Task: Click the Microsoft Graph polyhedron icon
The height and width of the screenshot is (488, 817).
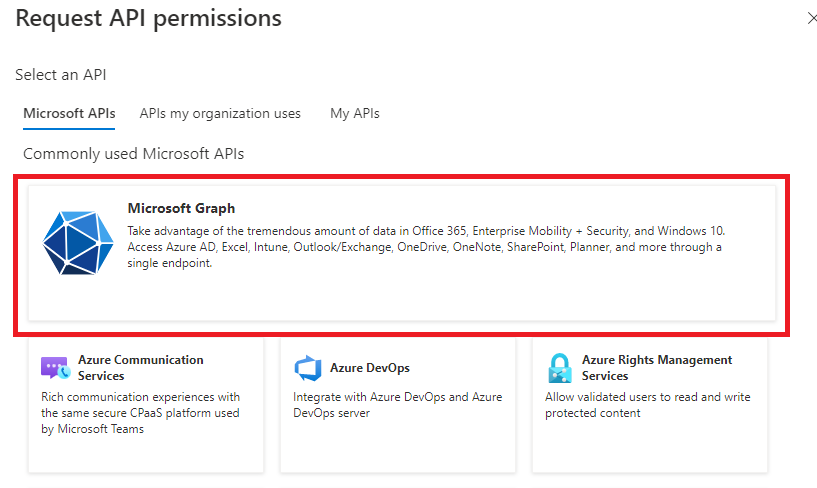Action: tap(77, 243)
